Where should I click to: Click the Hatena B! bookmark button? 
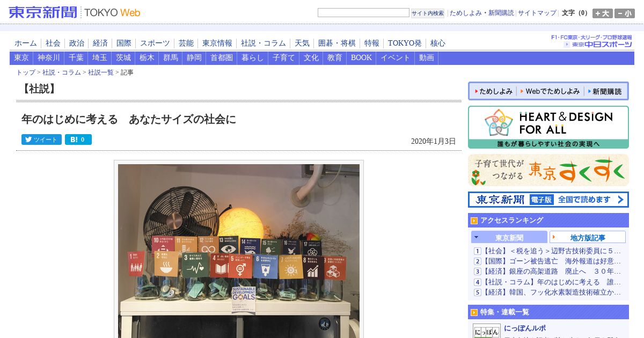78,139
